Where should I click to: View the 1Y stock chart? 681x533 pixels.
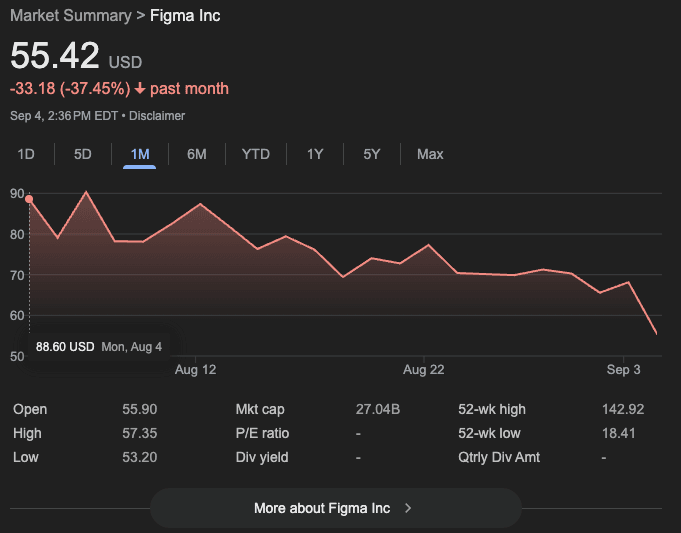pyautogui.click(x=315, y=154)
